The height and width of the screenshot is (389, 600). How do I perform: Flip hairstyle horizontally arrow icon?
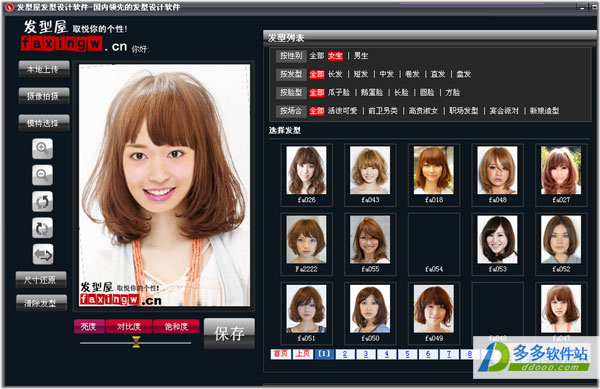pos(43,254)
